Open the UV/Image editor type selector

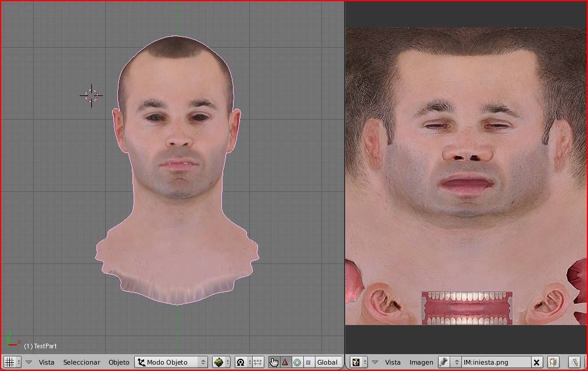pyautogui.click(x=358, y=362)
